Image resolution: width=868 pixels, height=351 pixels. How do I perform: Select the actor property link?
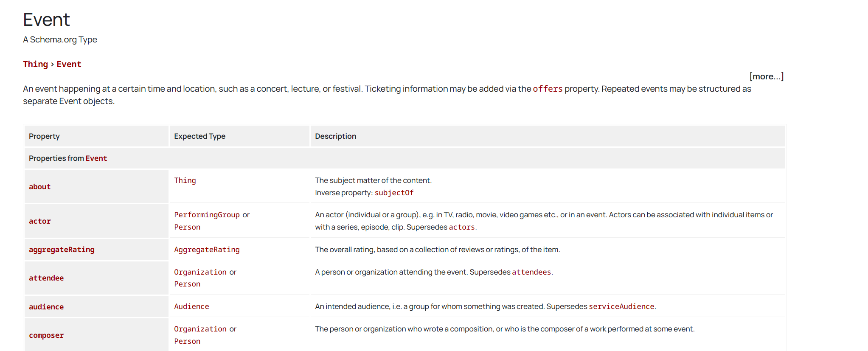(x=39, y=221)
